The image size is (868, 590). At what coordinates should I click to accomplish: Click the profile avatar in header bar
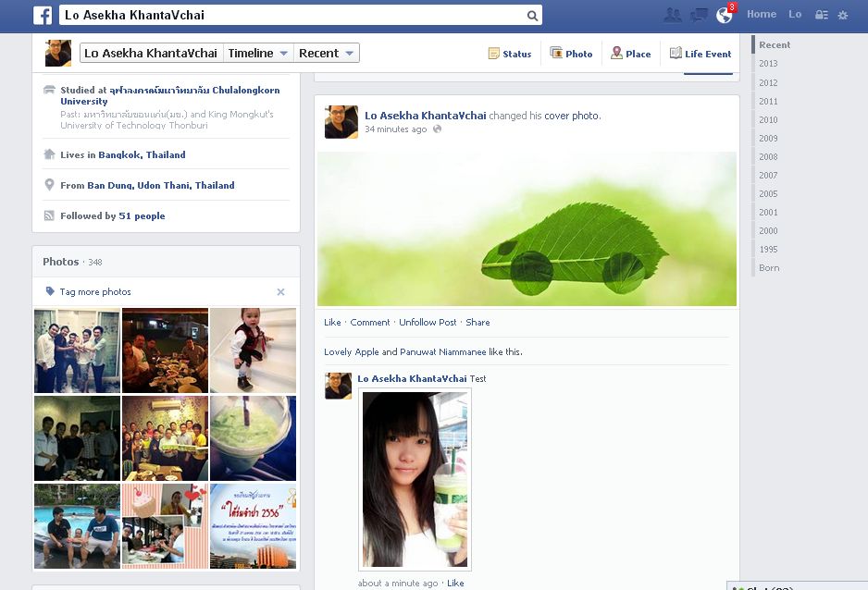click(58, 53)
